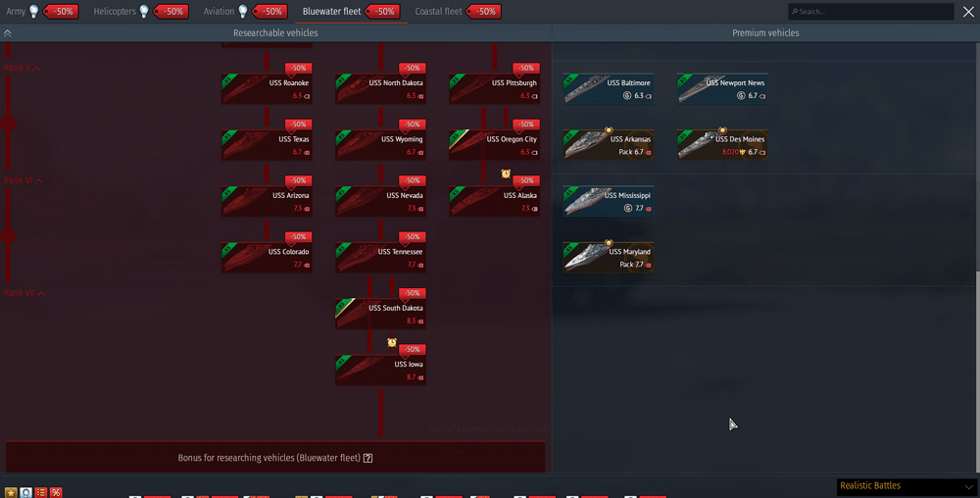Switch to the Coastal fleet tab
This screenshot has width=980, height=498.
[438, 12]
